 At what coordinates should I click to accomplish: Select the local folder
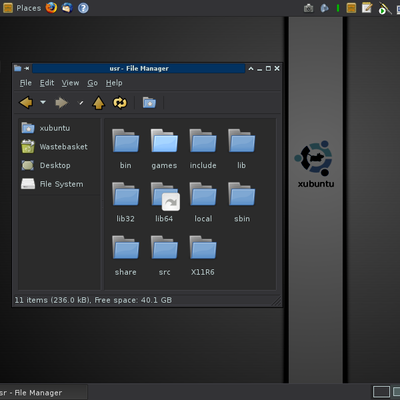[203, 202]
